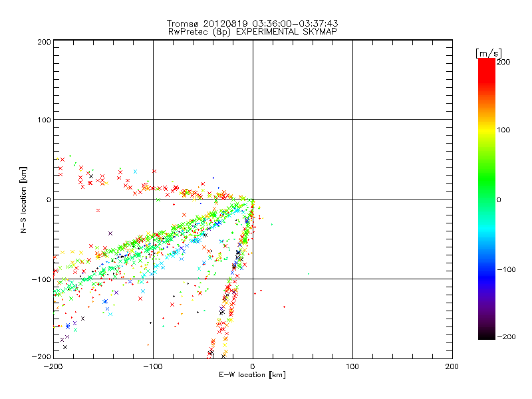Click the y-axis tick label '-100'

click(x=41, y=279)
